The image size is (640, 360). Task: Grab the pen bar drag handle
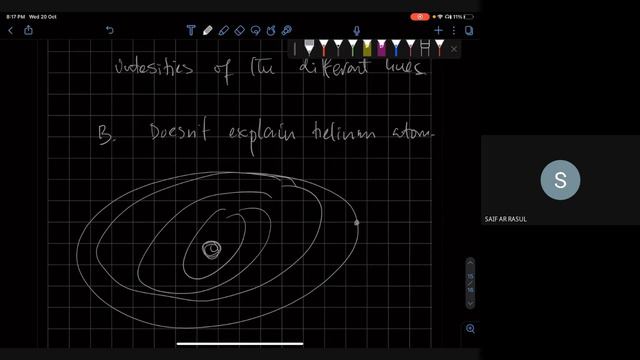click(x=295, y=49)
